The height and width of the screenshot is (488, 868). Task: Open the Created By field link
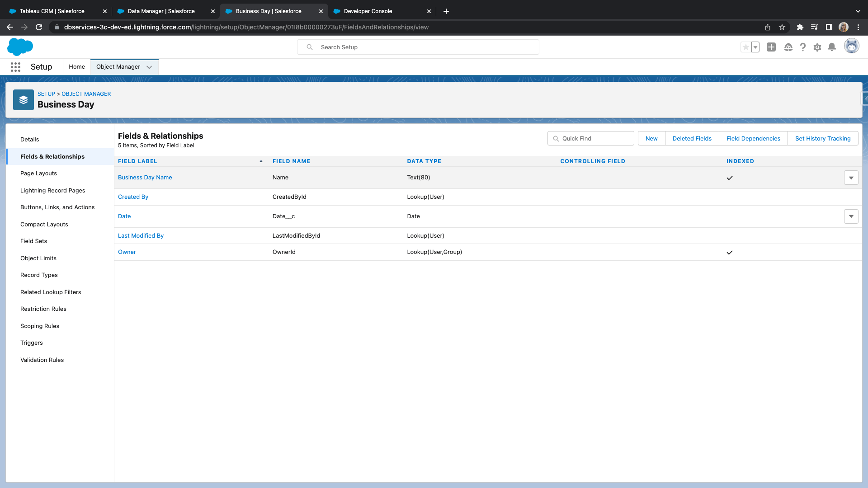coord(133,197)
